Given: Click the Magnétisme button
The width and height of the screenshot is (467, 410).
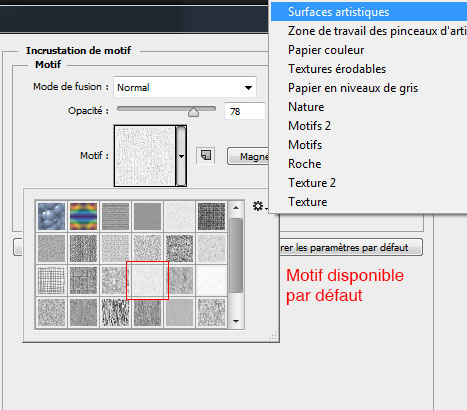Looking at the screenshot, I should point(248,156).
